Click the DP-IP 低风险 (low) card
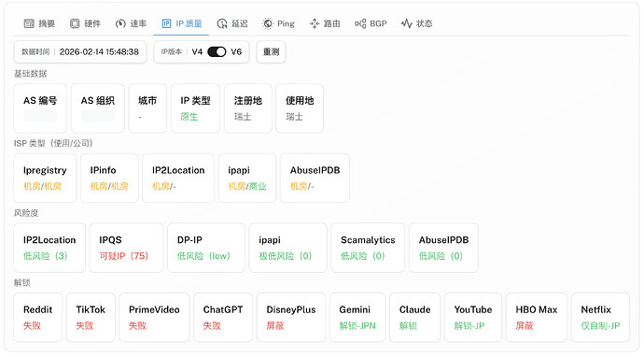Screen dimensions: 644x357 tap(206, 248)
